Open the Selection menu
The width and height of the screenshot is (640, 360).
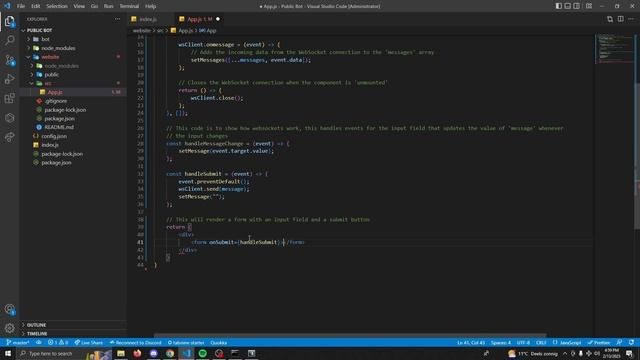pyautogui.click(x=57, y=6)
